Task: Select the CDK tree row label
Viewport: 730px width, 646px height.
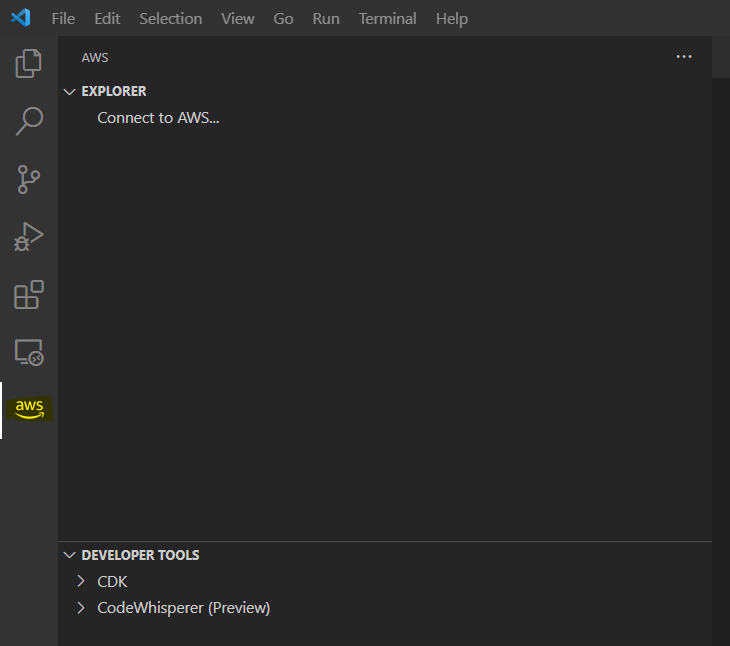Action: coord(112,581)
